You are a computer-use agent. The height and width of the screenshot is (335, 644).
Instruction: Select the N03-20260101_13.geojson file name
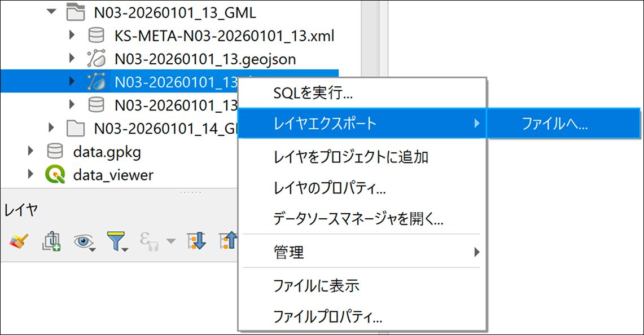point(205,59)
